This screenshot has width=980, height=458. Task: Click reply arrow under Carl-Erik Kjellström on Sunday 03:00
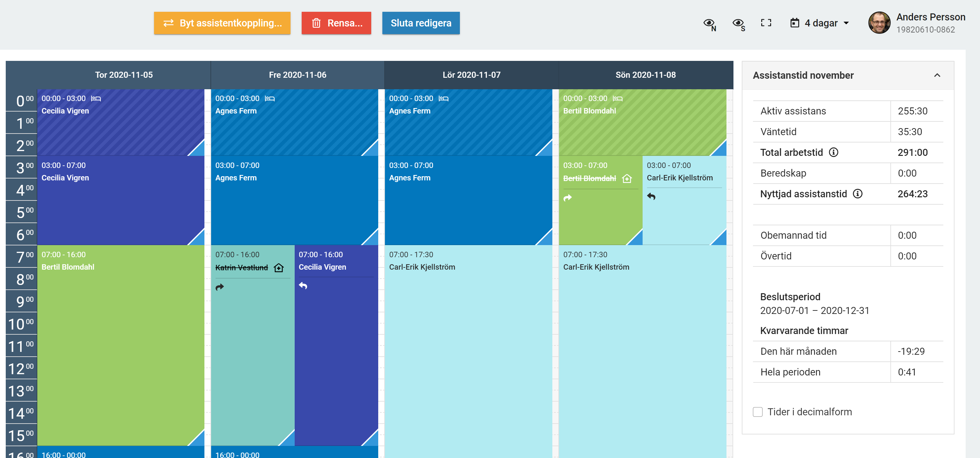(x=651, y=196)
